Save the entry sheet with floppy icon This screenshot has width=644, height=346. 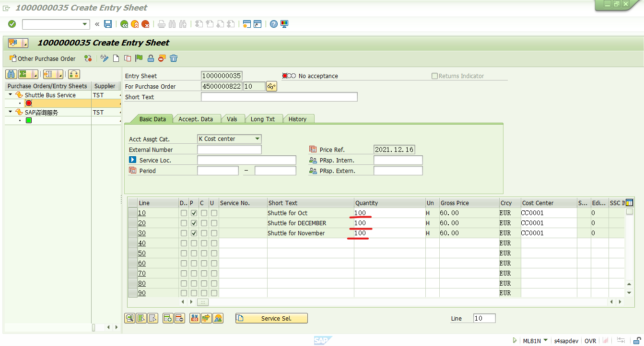(108, 24)
